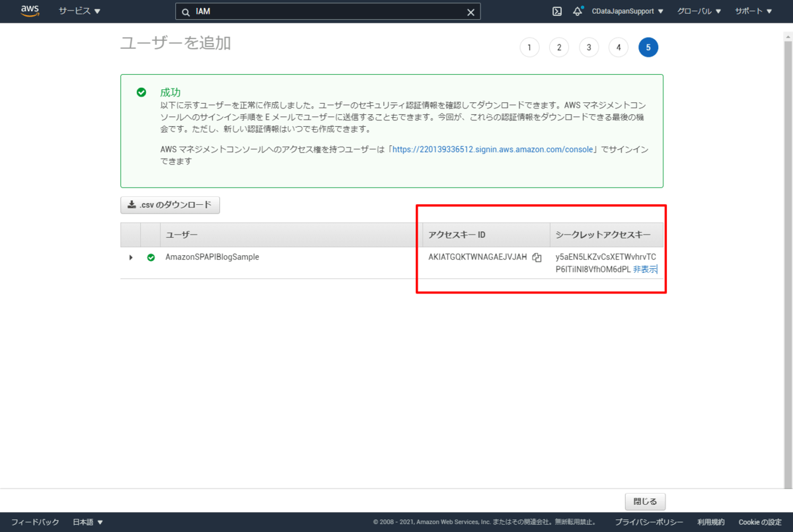Open the 利用規約 terms link
The height and width of the screenshot is (532, 793).
pos(711,522)
